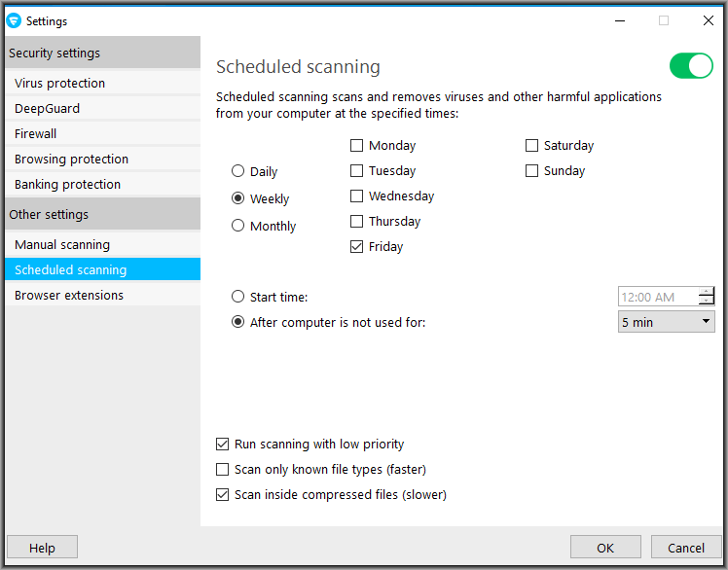Select the Monthly radio button
This screenshot has height=570, width=728.
click(237, 226)
